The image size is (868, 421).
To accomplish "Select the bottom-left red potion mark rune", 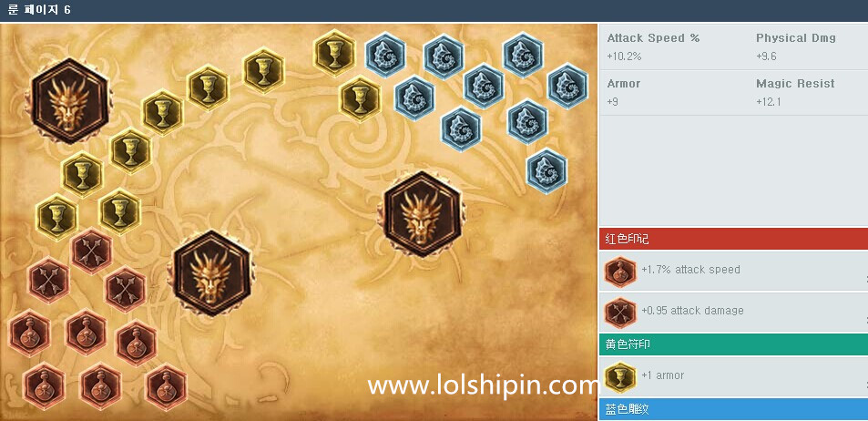I will point(45,385).
